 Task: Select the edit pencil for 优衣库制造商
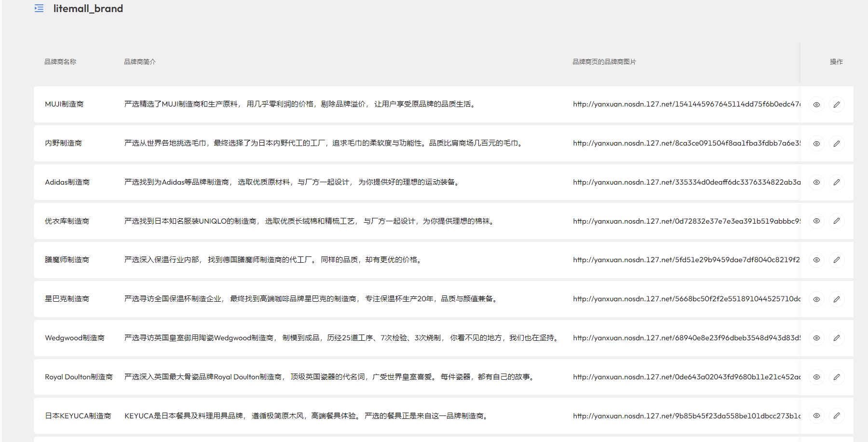tap(837, 221)
